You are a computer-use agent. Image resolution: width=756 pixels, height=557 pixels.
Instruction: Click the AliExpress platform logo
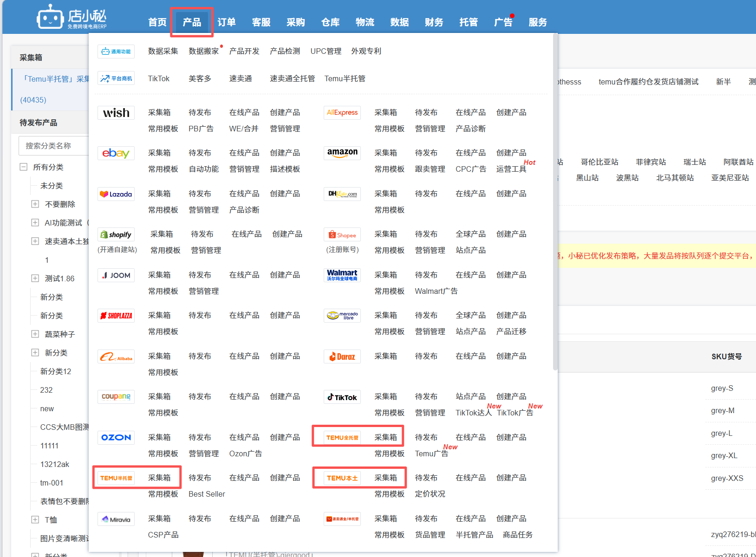pyautogui.click(x=342, y=113)
